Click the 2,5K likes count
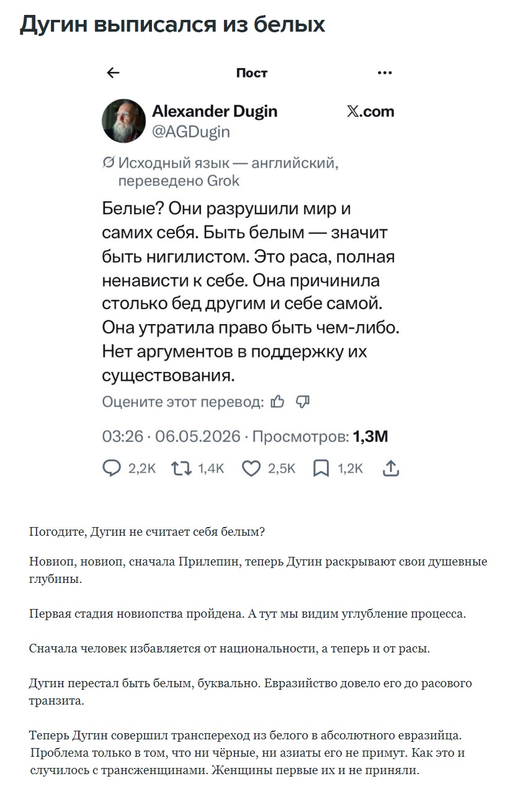The width and height of the screenshot is (526, 812). tap(282, 469)
